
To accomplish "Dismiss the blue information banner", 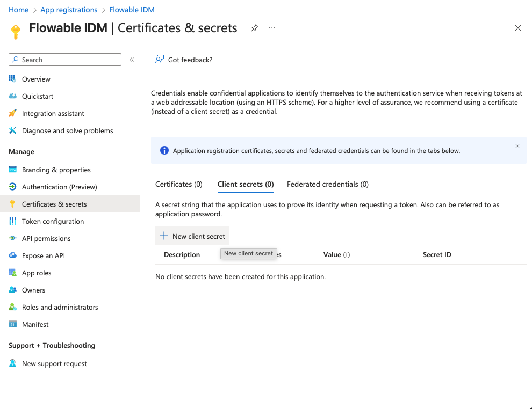I will pyautogui.click(x=517, y=146).
